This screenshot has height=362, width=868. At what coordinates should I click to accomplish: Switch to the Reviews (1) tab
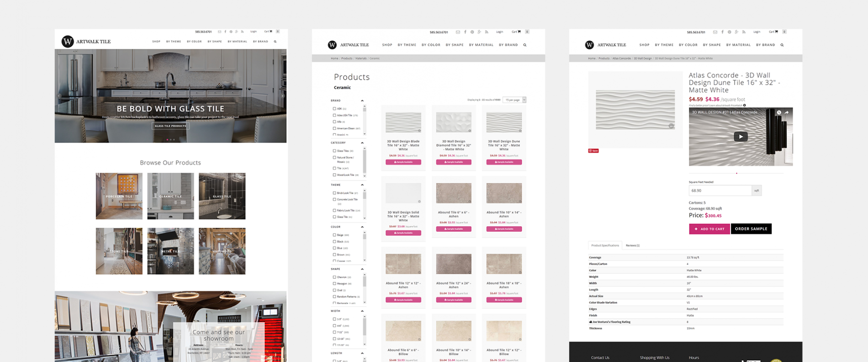(633, 245)
